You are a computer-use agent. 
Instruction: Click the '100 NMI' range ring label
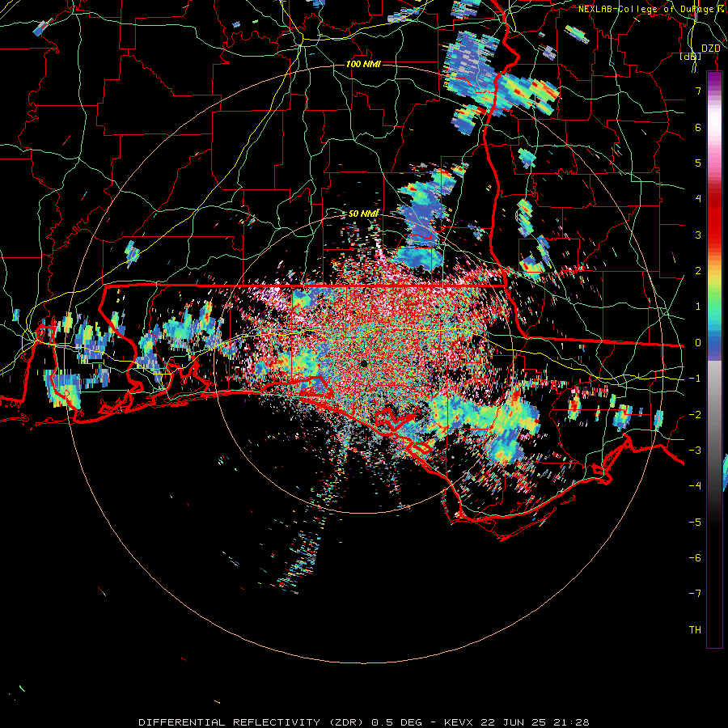coord(363,64)
